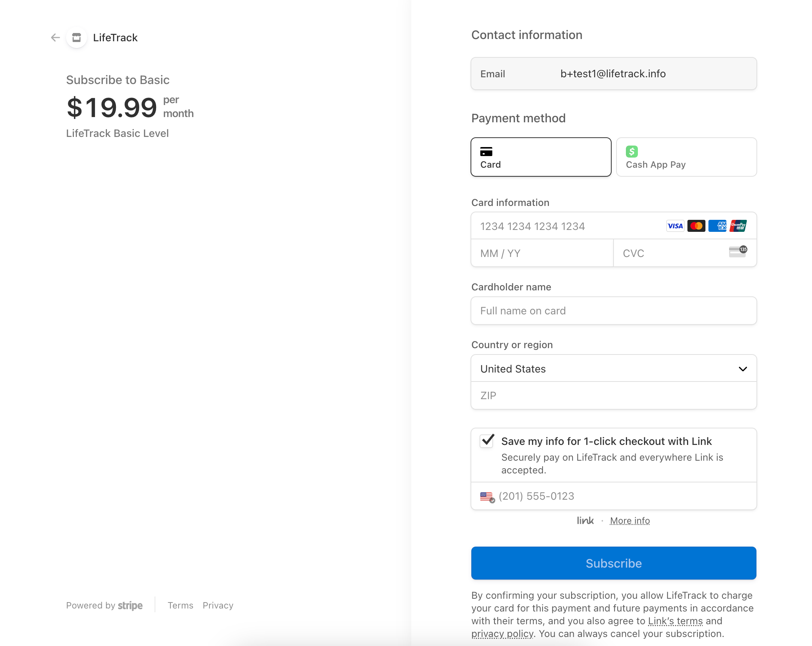Click the US flag phone country selector
This screenshot has width=812, height=646.
[487, 497]
